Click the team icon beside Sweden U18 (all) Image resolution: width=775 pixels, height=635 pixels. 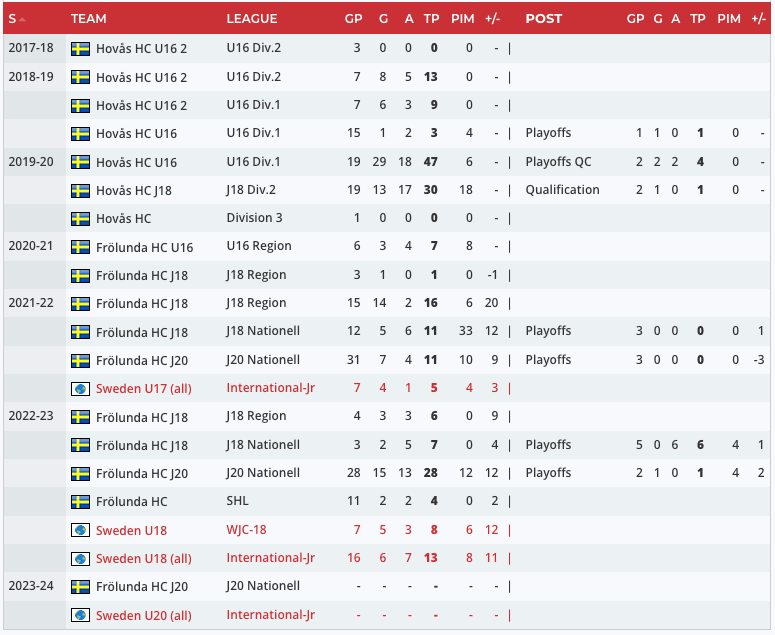(80, 558)
